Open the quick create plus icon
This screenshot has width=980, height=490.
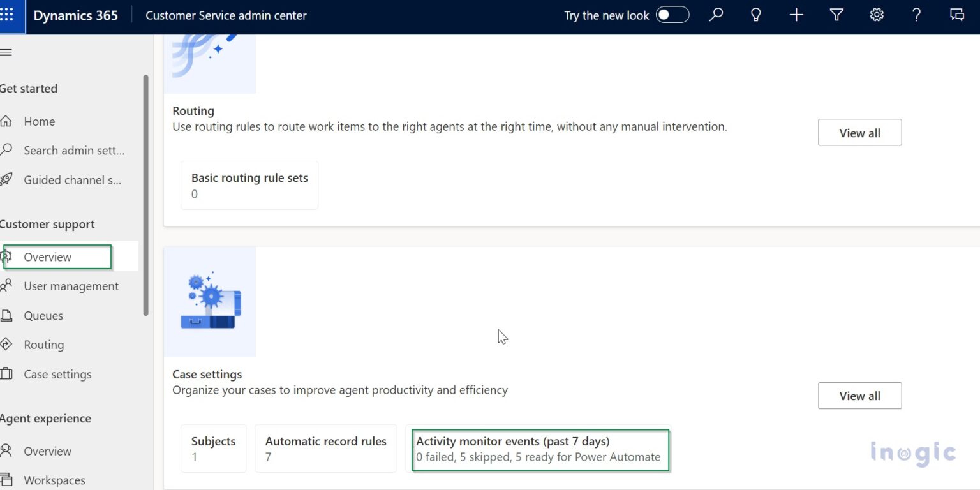796,14
